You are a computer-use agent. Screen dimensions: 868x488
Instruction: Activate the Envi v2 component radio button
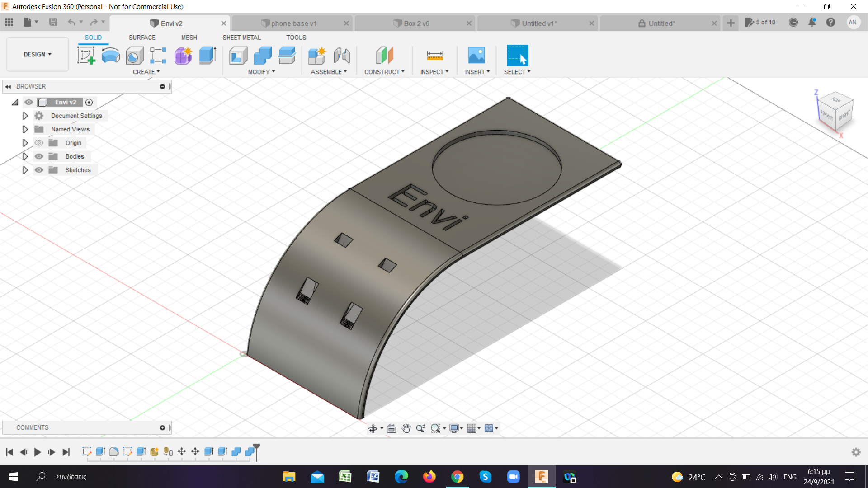[89, 103]
